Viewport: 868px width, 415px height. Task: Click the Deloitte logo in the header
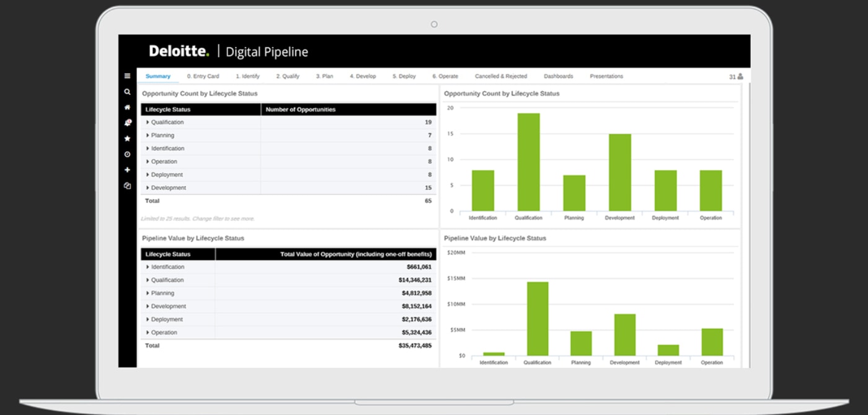coord(179,51)
